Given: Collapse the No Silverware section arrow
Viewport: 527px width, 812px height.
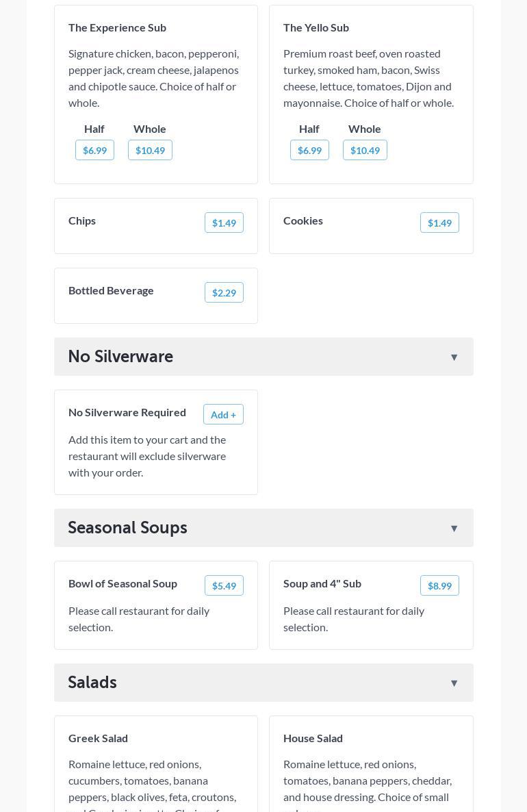Looking at the screenshot, I should [454, 357].
